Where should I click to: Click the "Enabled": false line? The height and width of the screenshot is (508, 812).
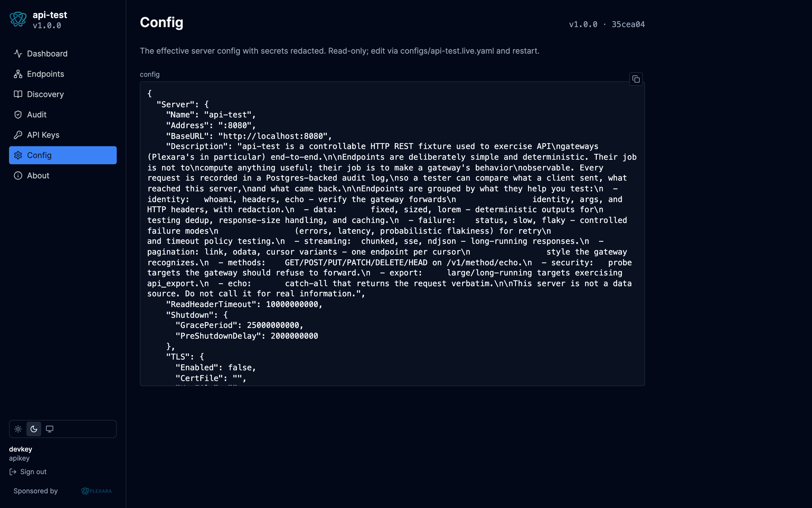pyautogui.click(x=216, y=367)
